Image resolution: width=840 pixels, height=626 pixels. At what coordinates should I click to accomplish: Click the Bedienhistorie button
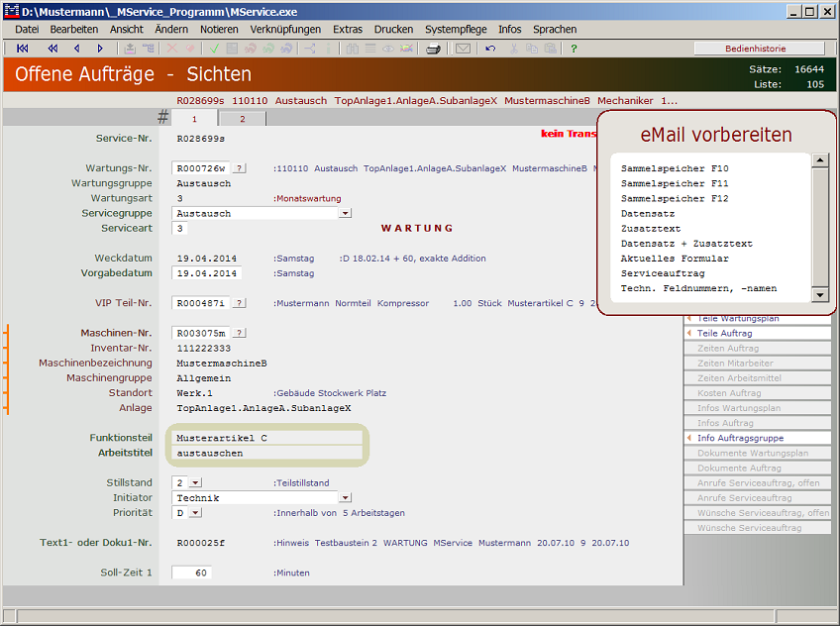click(x=759, y=49)
